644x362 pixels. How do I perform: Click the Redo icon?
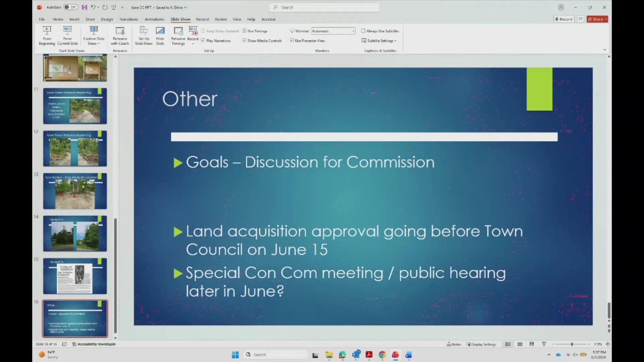pyautogui.click(x=105, y=7)
